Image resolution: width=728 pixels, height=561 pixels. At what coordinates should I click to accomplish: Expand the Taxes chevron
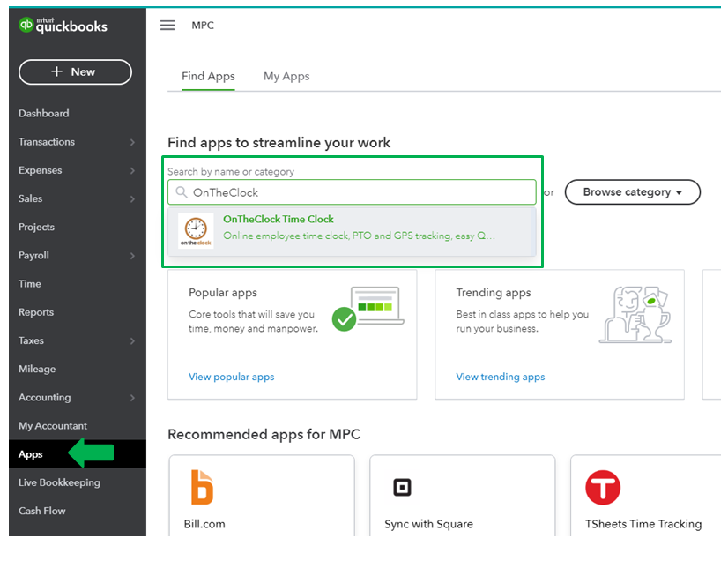point(132,340)
